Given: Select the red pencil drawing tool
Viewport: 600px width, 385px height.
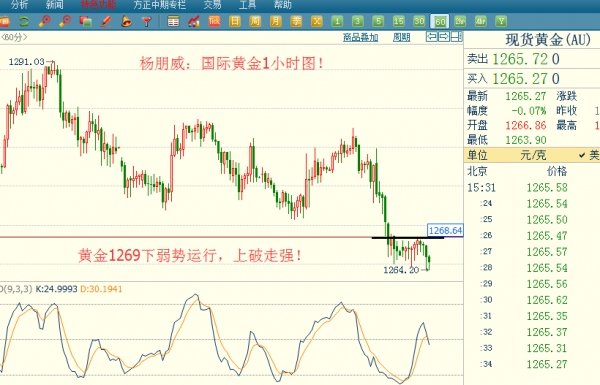Looking at the screenshot, I should (x=106, y=21).
